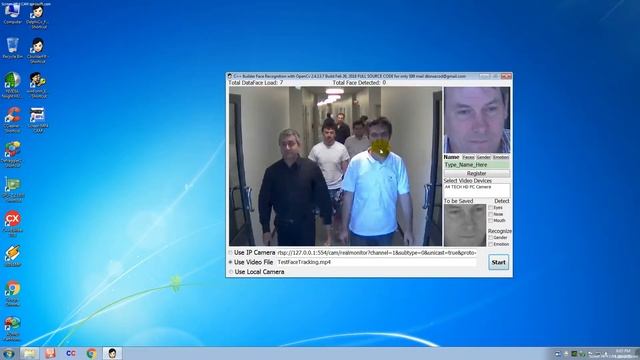Click the hallway video display area

[335, 166]
